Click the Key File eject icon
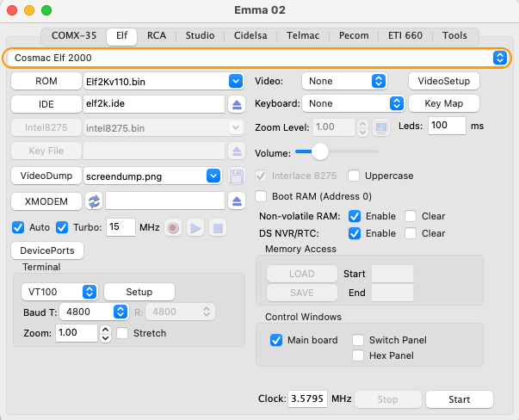 pos(237,151)
